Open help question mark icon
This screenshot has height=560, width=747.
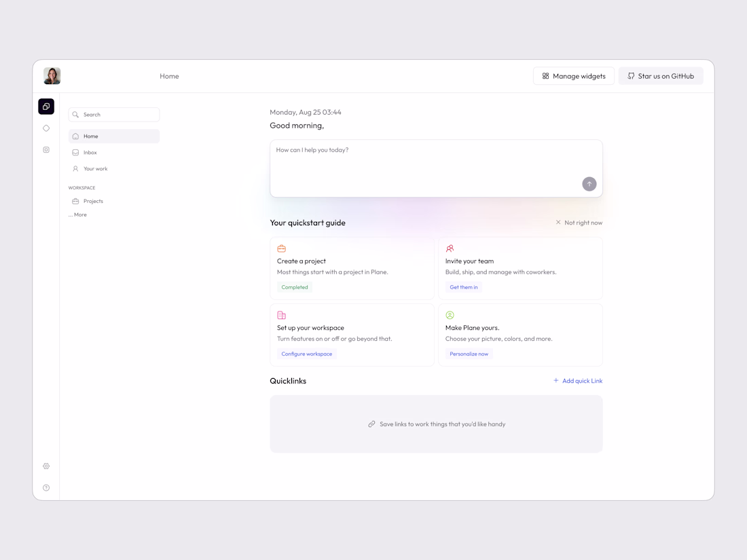46,487
